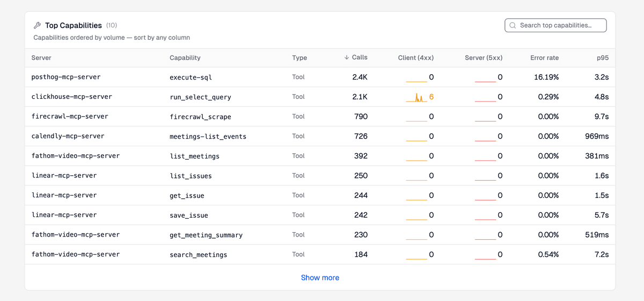Sort by Error rate column header

coord(545,58)
